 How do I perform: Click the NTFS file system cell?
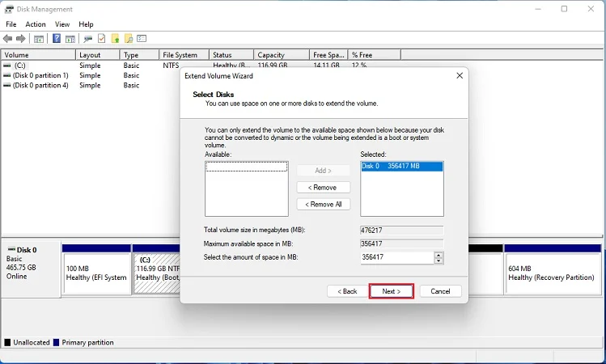click(x=171, y=66)
